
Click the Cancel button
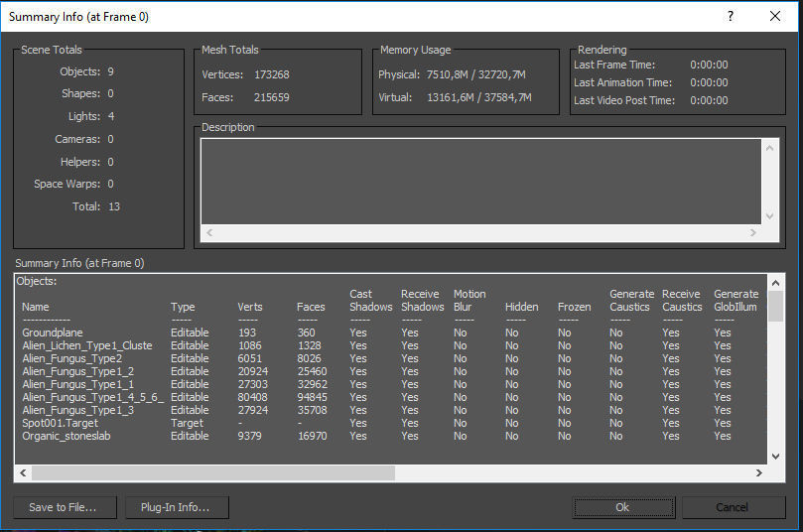(734, 507)
